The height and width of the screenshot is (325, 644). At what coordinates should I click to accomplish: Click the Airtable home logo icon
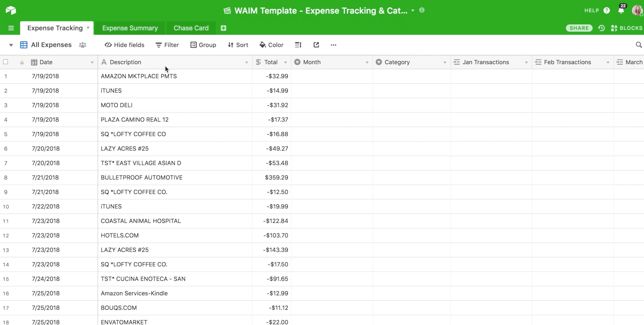(x=11, y=10)
